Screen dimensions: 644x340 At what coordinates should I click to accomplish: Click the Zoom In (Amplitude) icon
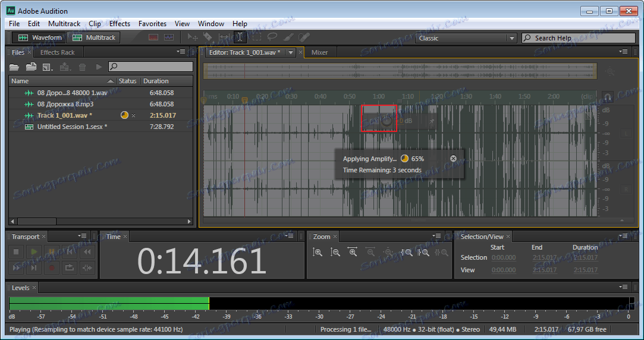click(318, 253)
